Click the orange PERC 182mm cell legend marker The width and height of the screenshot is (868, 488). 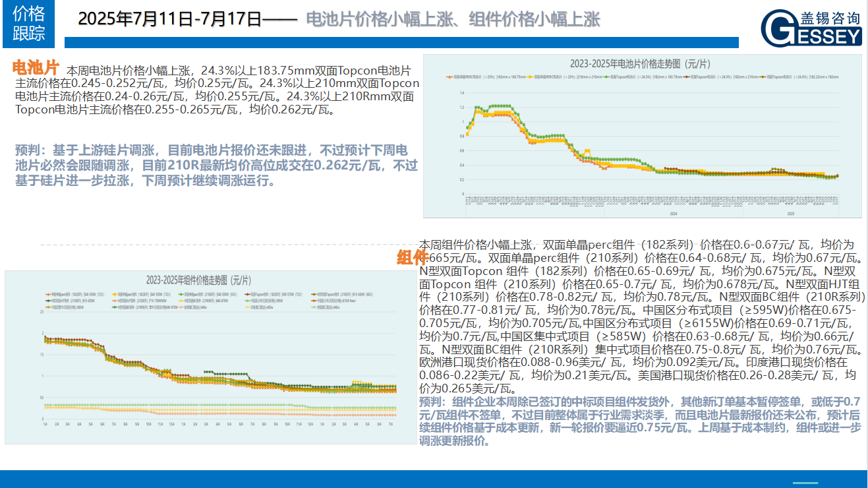tap(449, 77)
